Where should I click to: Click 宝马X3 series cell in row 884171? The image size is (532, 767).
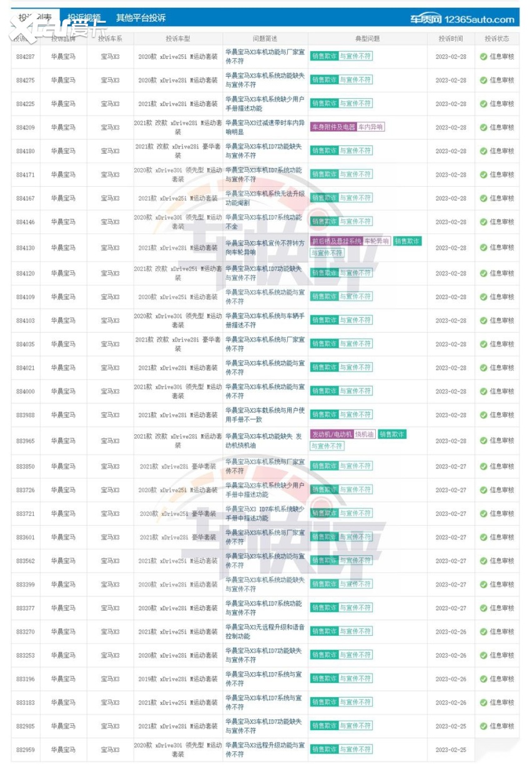pos(111,175)
